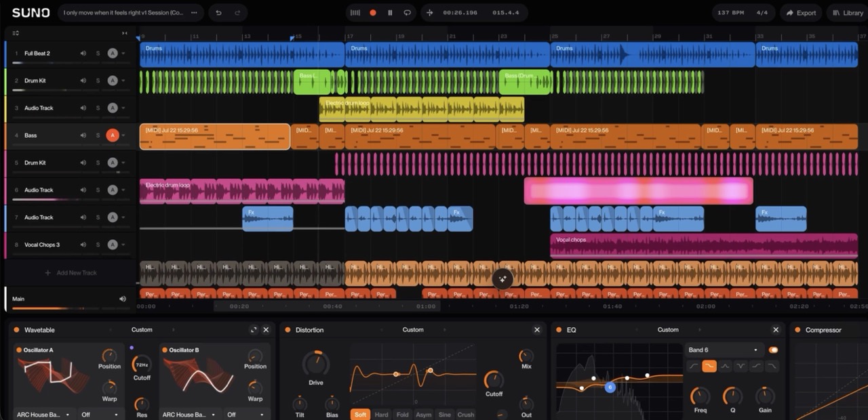This screenshot has height=420, width=868.
Task: Select the first EQ filter shape icon
Action: coord(694,366)
